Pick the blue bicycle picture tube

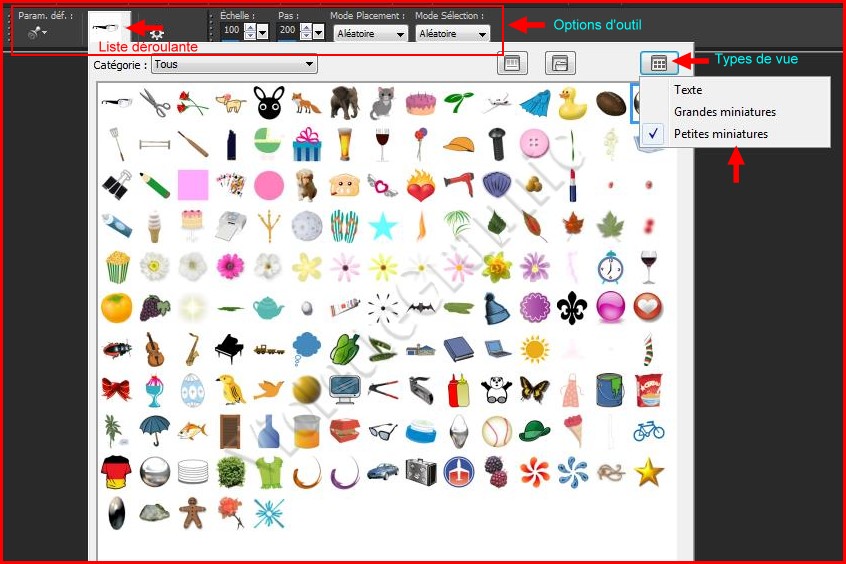[x=648, y=431]
